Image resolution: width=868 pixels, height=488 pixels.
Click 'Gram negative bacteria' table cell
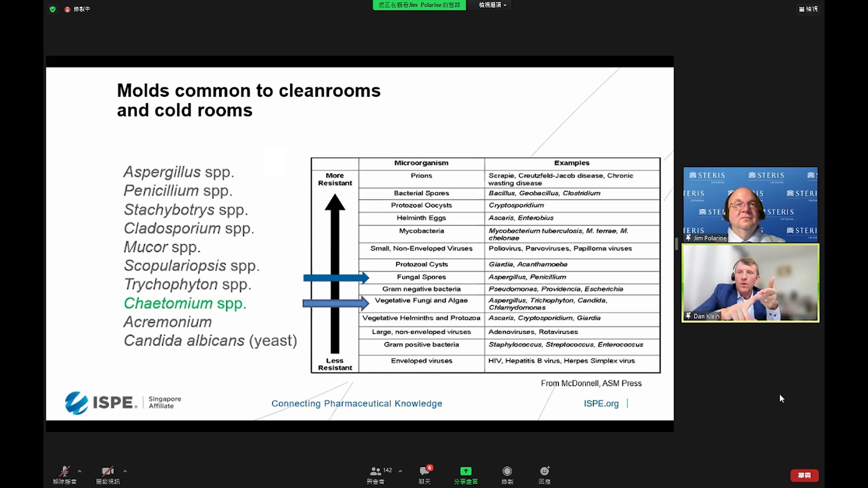(x=421, y=289)
